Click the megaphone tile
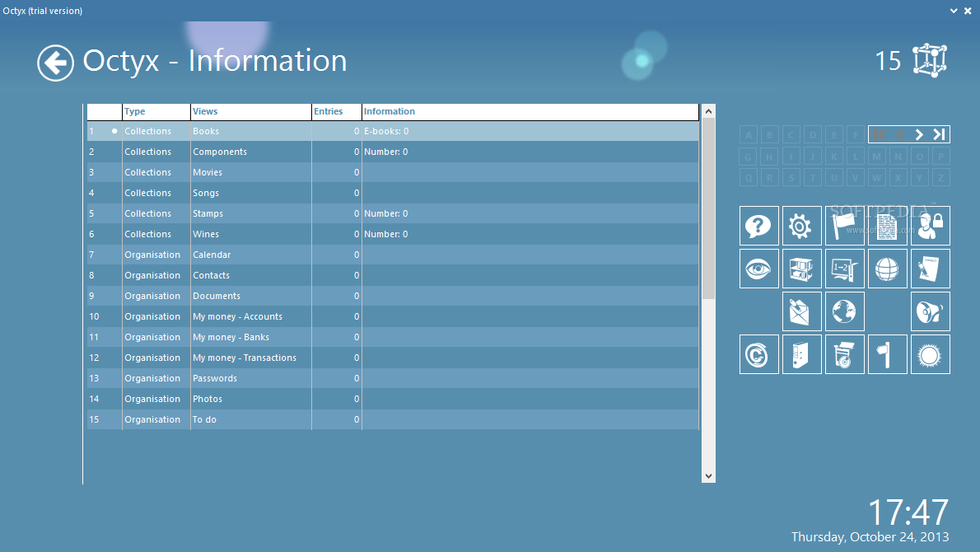Viewport: 980px width, 552px height. (931, 311)
